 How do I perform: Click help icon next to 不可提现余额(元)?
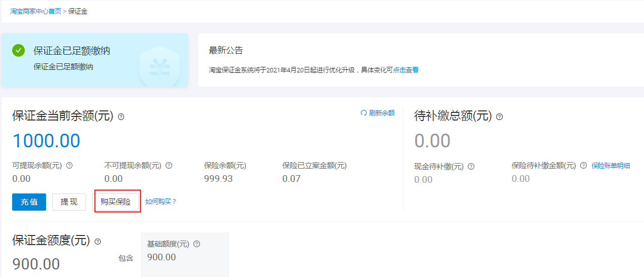coord(169,165)
